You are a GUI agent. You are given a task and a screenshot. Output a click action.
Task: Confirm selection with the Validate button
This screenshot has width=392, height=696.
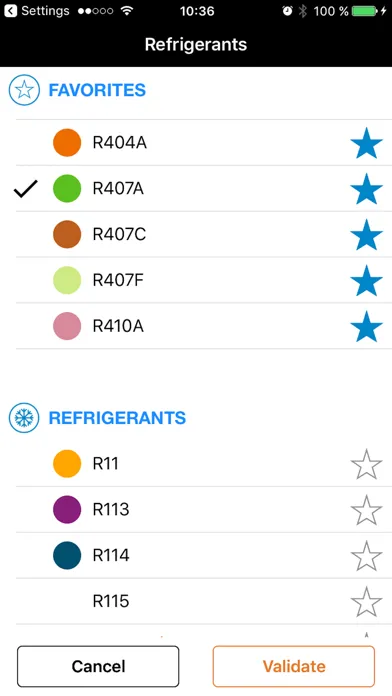tap(294, 666)
